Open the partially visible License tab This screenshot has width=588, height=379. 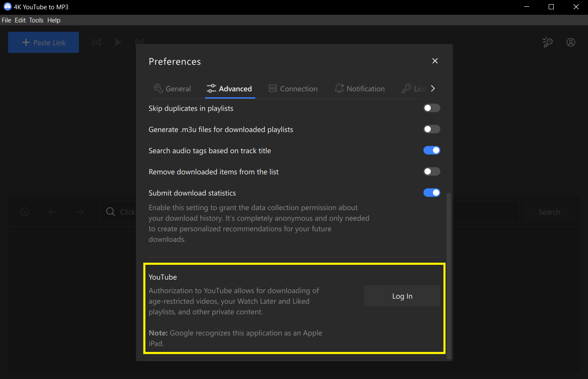pyautogui.click(x=414, y=89)
